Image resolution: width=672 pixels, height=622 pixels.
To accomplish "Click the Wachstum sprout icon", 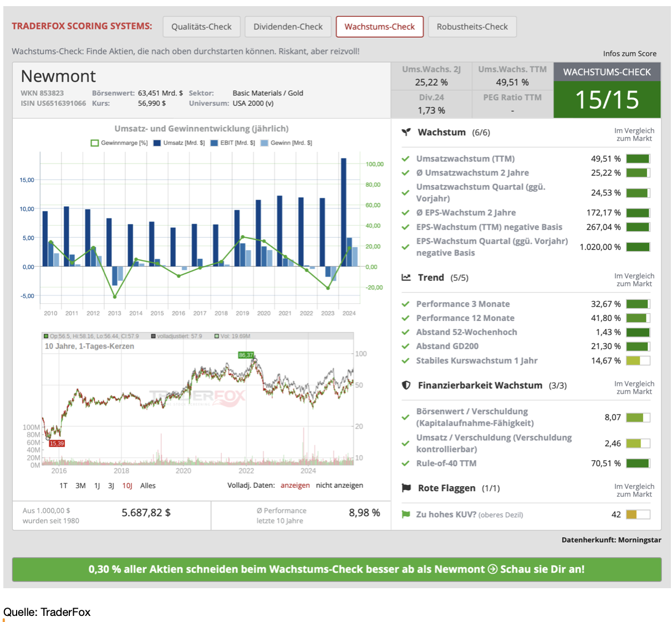I will (406, 132).
